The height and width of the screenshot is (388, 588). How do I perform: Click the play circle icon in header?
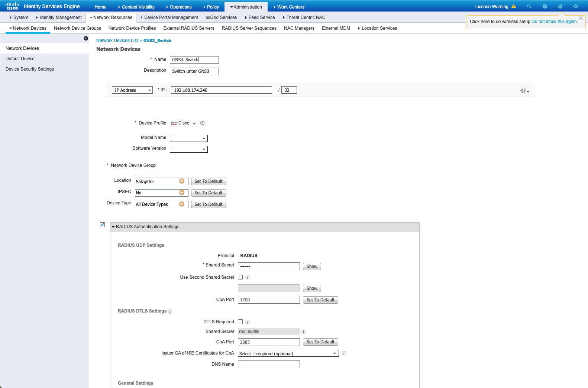560,6
